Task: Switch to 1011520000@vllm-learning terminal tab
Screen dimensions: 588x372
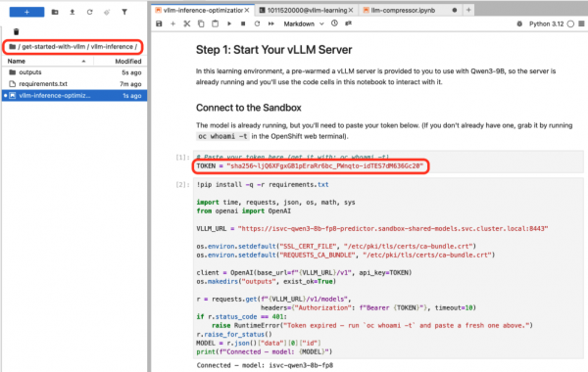Action: [307, 10]
